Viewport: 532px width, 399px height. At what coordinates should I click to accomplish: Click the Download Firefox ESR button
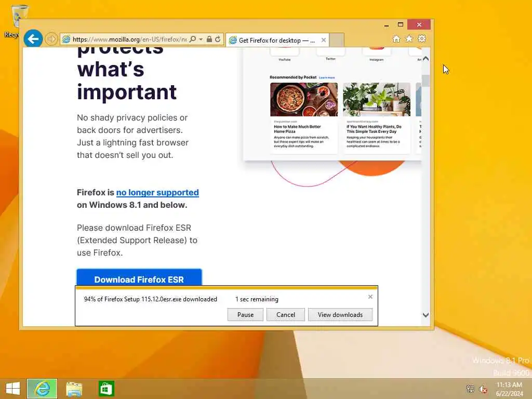pos(139,277)
